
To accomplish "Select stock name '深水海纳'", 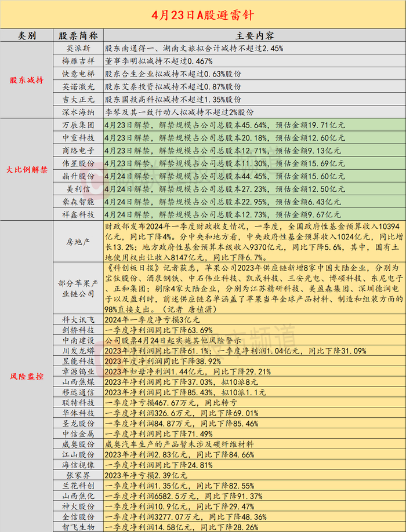I will 78,112.
